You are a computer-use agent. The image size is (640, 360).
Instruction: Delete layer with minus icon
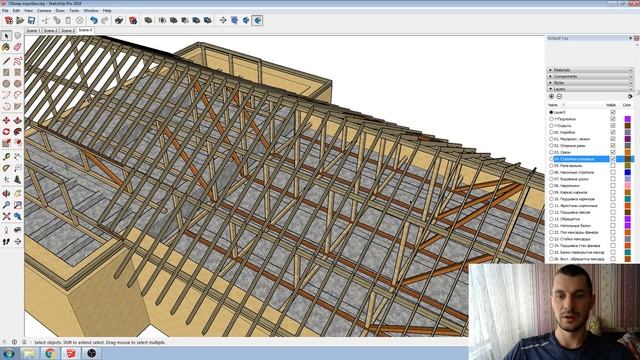tap(559, 96)
